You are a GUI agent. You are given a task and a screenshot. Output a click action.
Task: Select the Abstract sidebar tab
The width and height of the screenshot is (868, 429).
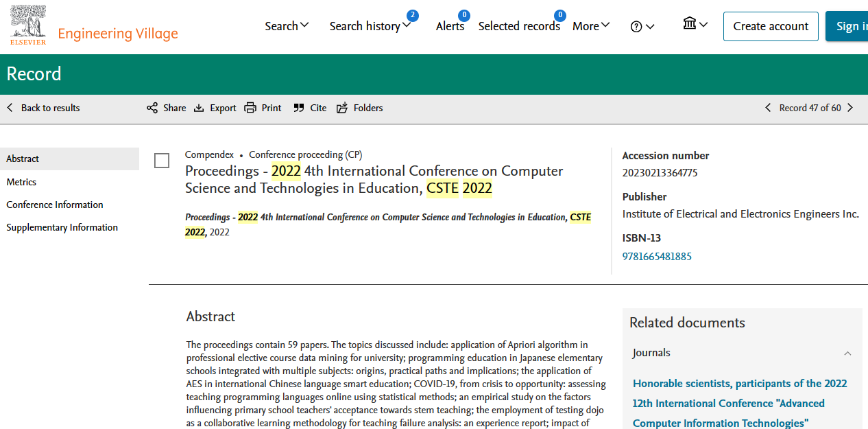pos(69,159)
